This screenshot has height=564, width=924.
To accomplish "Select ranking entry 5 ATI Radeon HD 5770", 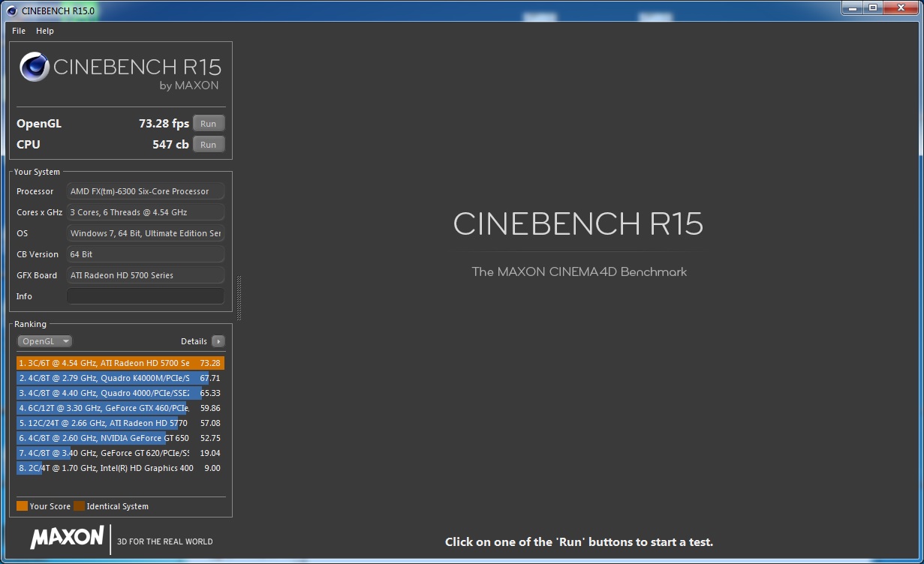I will tap(120, 423).
